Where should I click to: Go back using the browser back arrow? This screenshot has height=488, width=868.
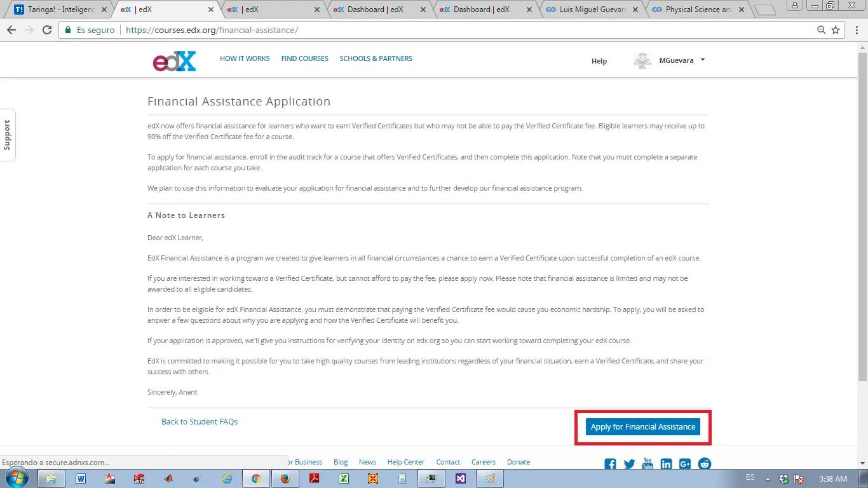[11, 30]
